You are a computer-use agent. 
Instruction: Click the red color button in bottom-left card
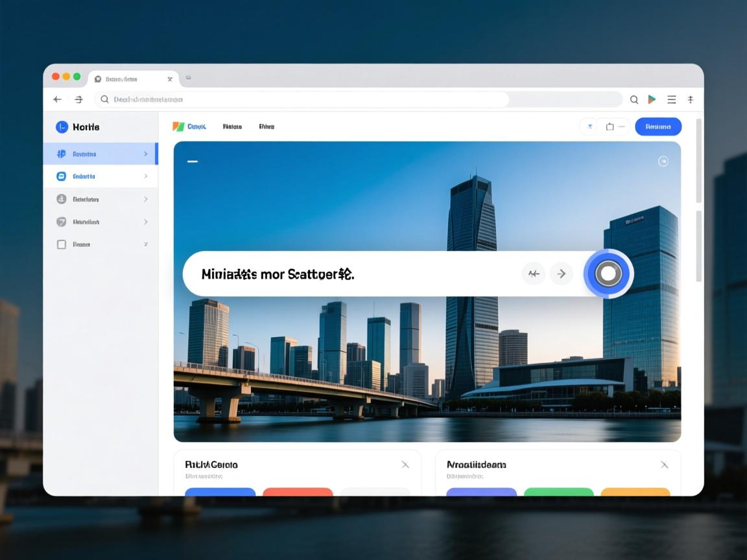tap(297, 492)
